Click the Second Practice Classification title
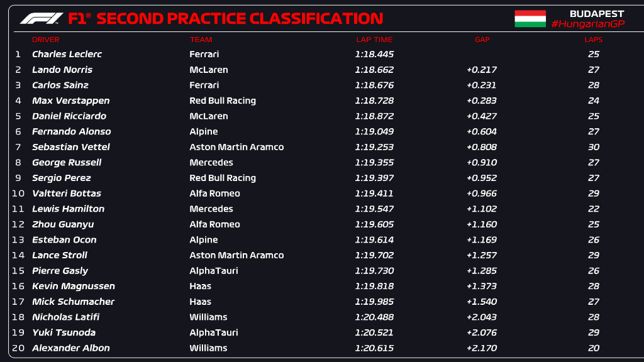644x362 pixels. click(x=240, y=19)
